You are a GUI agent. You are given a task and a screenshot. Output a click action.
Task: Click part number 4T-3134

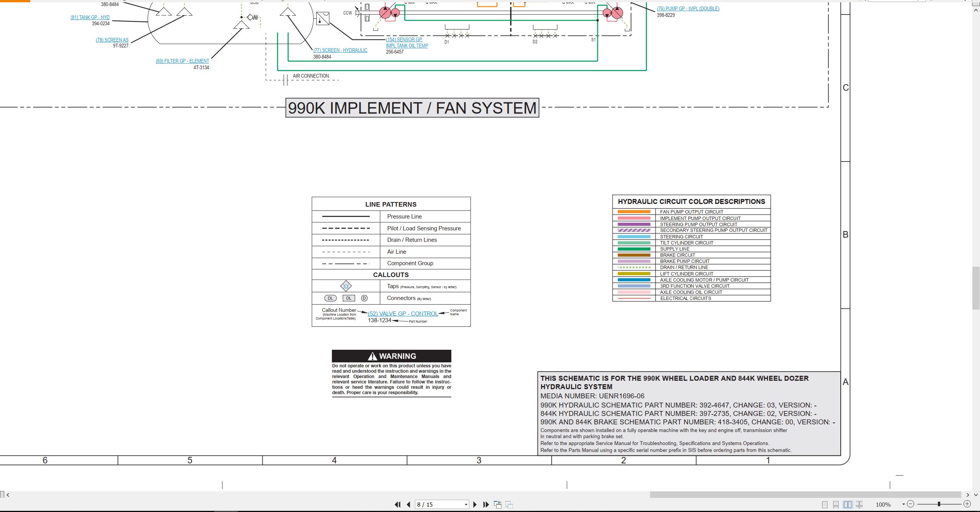point(201,67)
